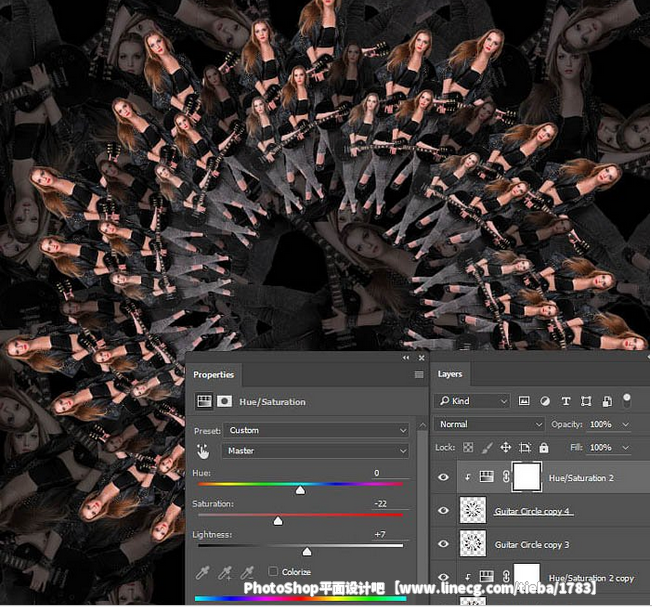The width and height of the screenshot is (652, 607).
Task: Filter layers by pixel layers
Action: point(524,401)
